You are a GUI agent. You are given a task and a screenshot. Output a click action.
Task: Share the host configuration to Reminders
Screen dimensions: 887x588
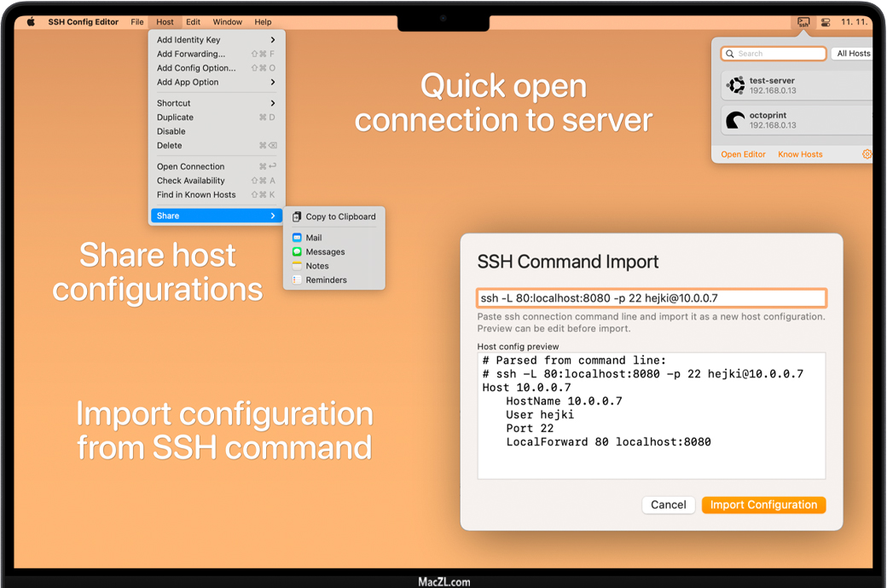[326, 280]
